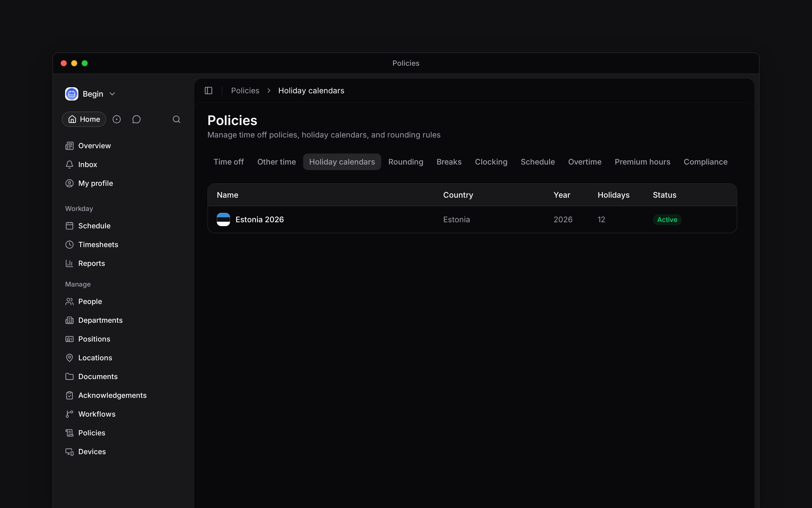Screen dimensions: 812x508
Task: Click the Devices monitor icon
Action: (x=70, y=452)
